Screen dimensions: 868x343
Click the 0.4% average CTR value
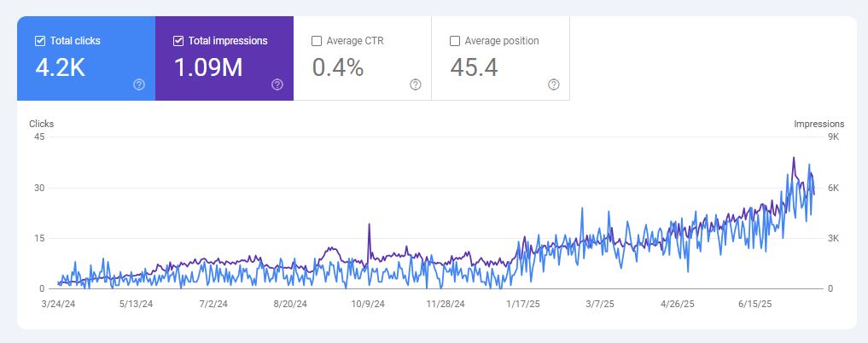[x=338, y=68]
